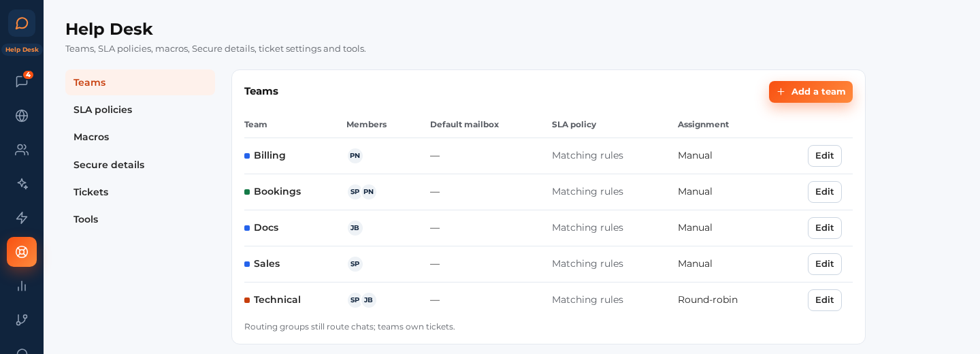
Task: Click the routing groups footnote text
Action: [x=349, y=327]
